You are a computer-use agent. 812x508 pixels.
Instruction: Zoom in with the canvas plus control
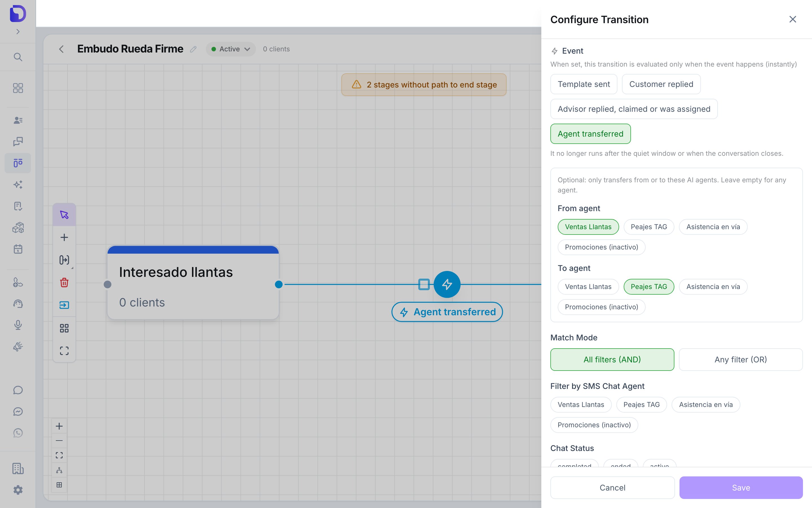pos(59,426)
